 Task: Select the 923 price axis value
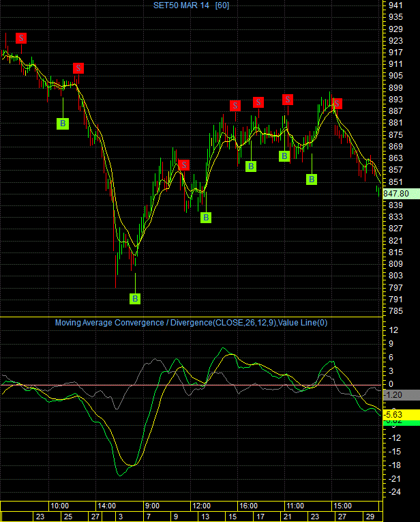(395, 41)
